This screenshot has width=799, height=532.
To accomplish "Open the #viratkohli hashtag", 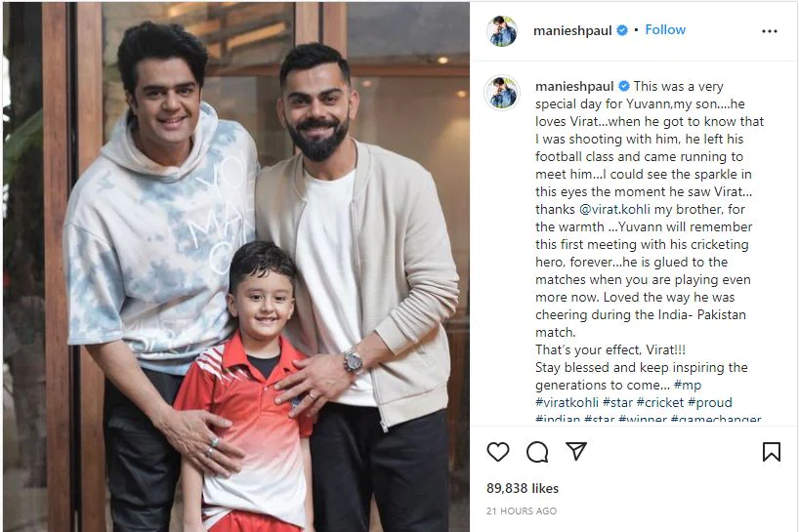I will (567, 402).
